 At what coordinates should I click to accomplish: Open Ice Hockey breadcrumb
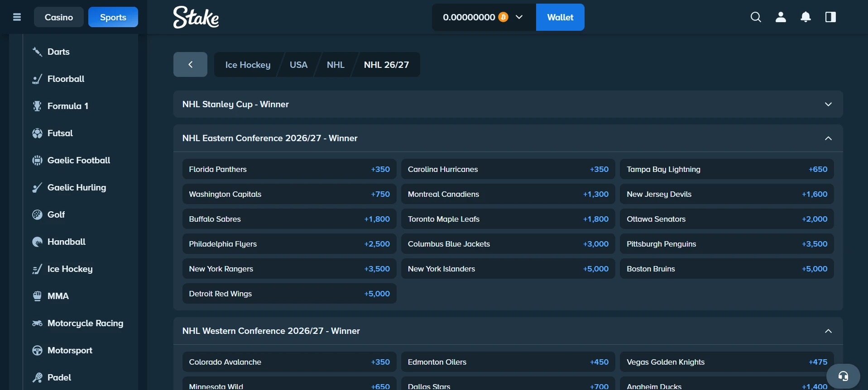[248, 65]
